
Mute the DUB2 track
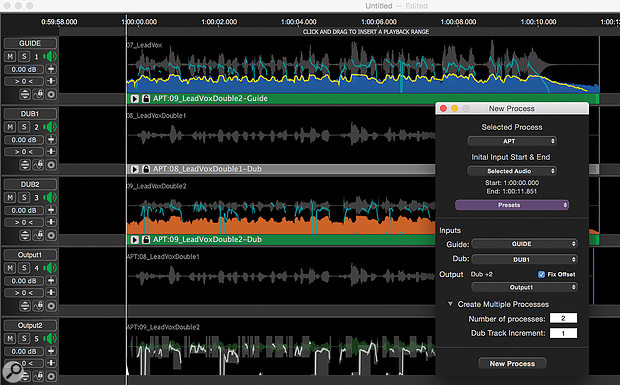coord(10,197)
